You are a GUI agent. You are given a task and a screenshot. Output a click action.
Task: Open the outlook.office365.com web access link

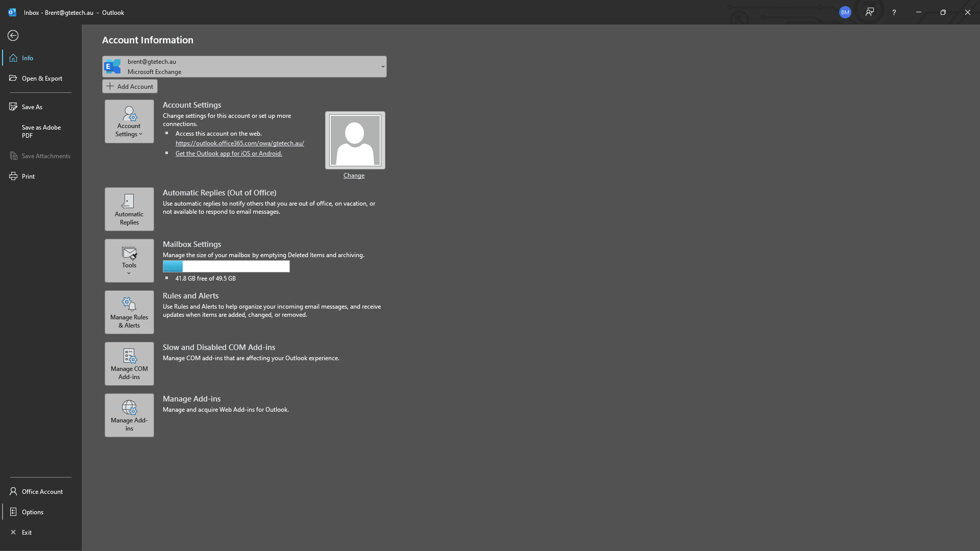(x=240, y=143)
